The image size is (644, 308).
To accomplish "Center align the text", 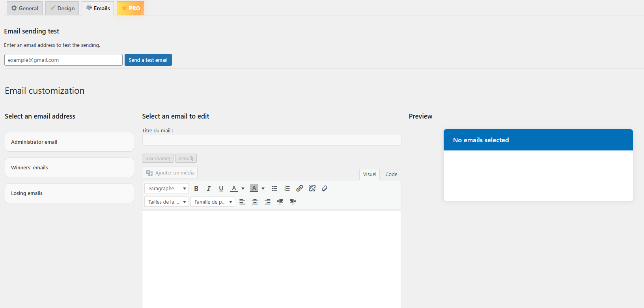I will click(255, 202).
